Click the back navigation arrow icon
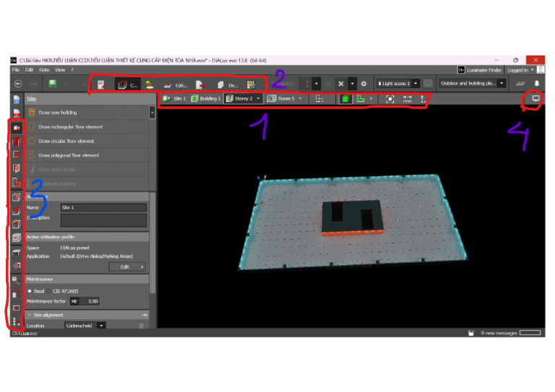555x392 pixels. pyautogui.click(x=17, y=84)
